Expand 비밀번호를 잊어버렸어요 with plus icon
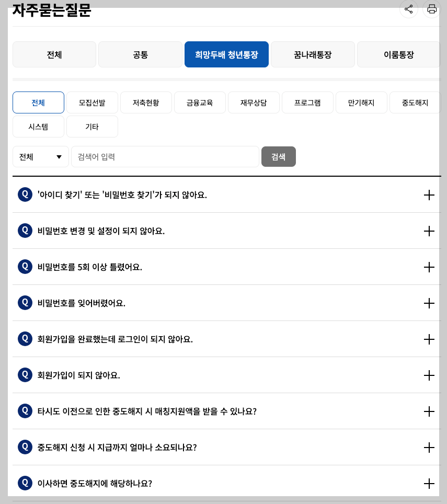 click(429, 303)
